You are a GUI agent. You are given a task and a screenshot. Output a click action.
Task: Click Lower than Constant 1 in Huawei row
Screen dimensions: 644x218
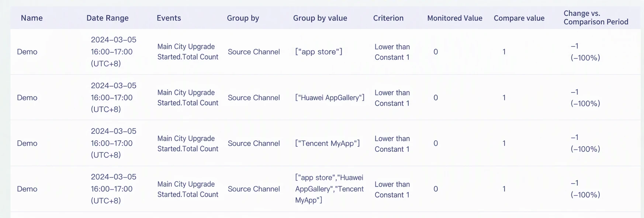coord(392,98)
